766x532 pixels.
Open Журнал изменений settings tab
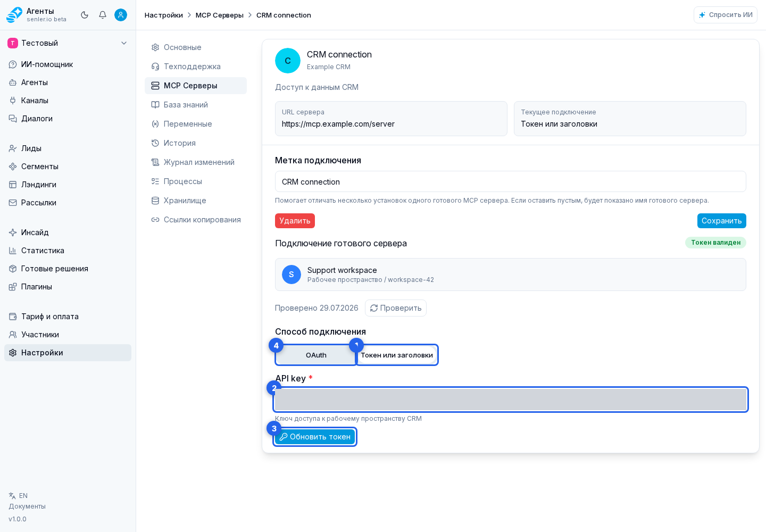[x=196, y=162]
